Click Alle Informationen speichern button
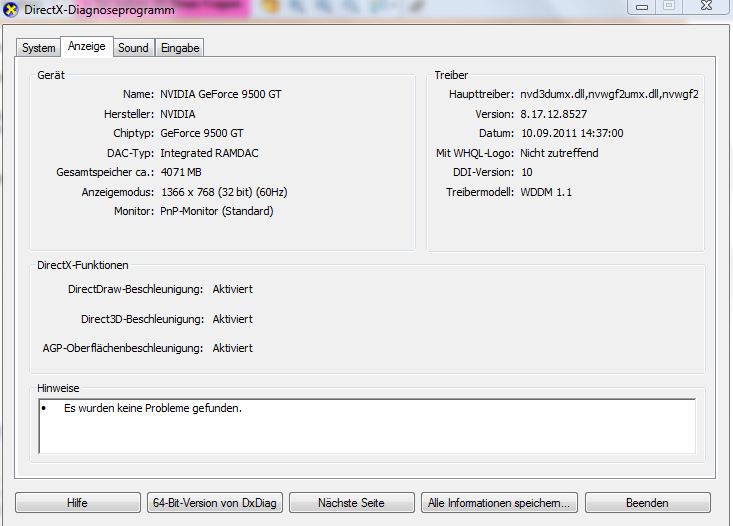 tap(498, 502)
